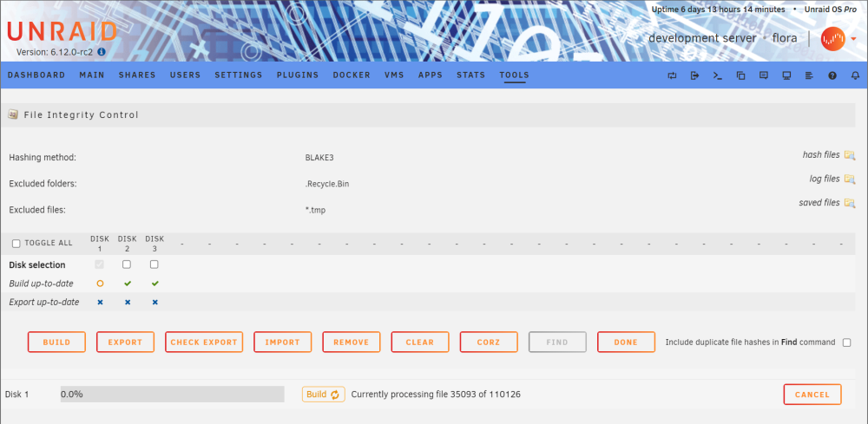Click Disk 2 build up-to-date checkmark
Image resolution: width=868 pixels, height=424 pixels.
128,284
